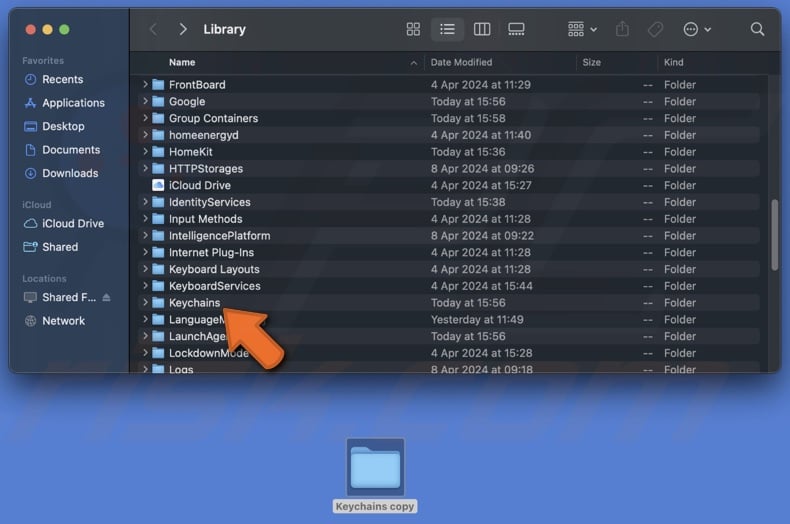The height and width of the screenshot is (524, 790).
Task: Click the Keychains copy label
Action: click(375, 506)
